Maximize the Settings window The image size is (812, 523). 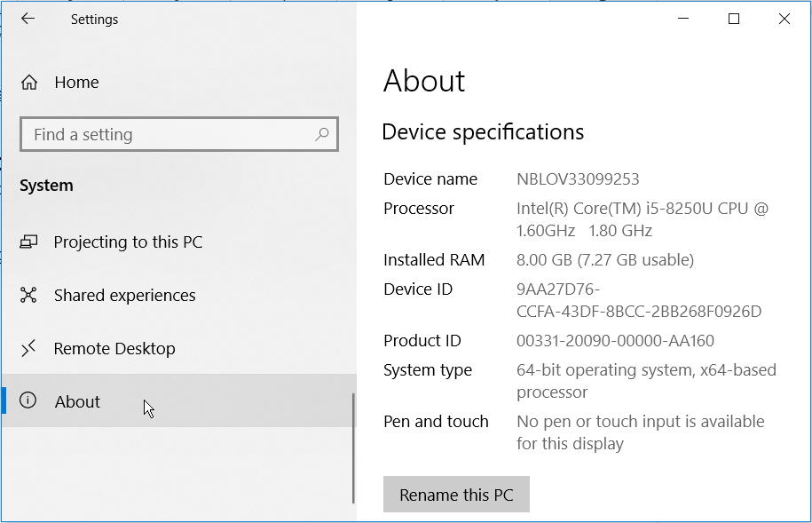pos(734,19)
